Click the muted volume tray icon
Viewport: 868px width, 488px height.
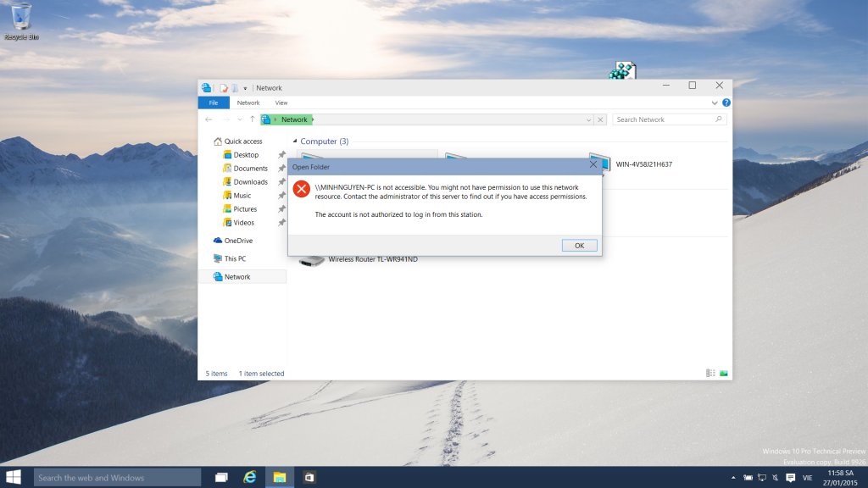tap(775, 478)
